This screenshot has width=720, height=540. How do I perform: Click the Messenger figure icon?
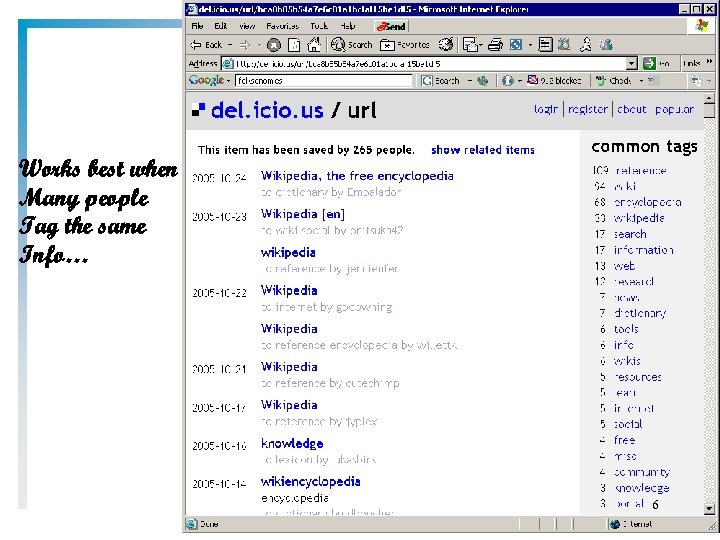click(585, 45)
